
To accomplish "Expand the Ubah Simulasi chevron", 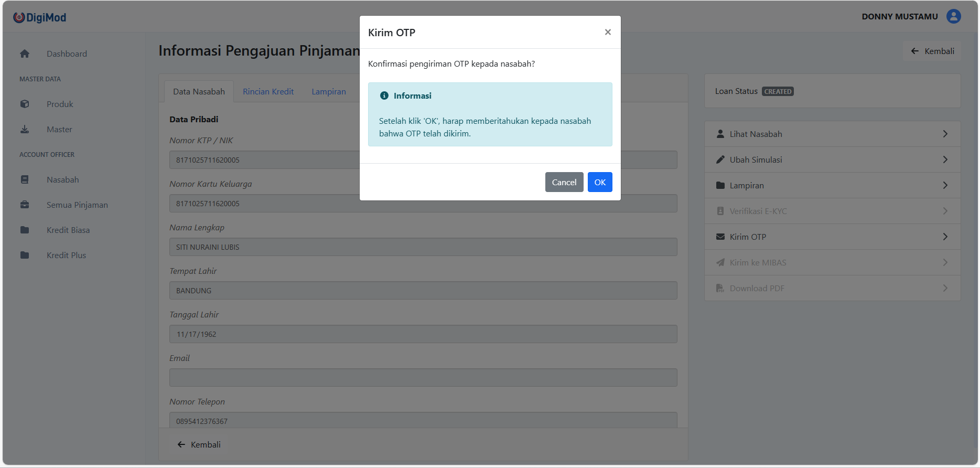I will point(945,159).
